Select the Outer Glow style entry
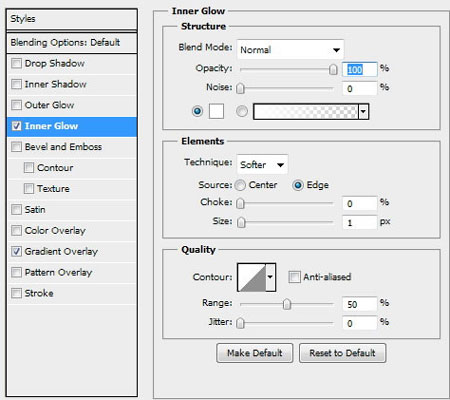The width and height of the screenshot is (450, 400). [72, 105]
